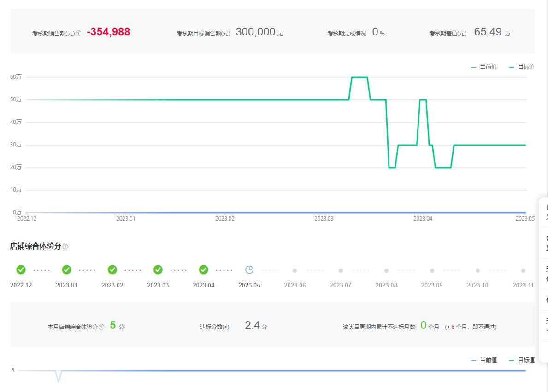Click the 达标分数 2.4 分 value
This screenshot has height=392, width=548.
click(256, 325)
